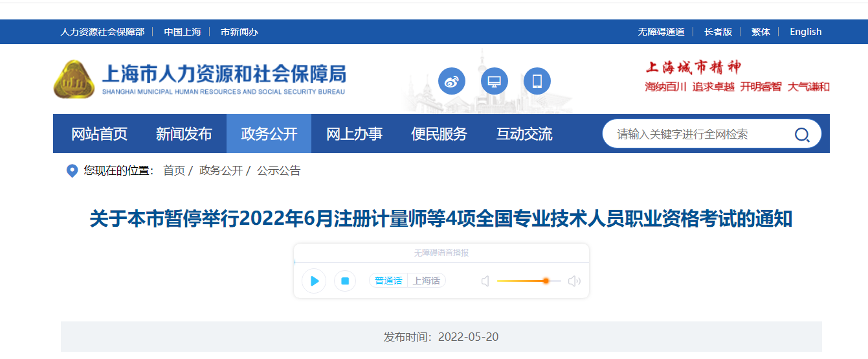
Task: Go to 网站首页 in navigation bar
Action: tap(99, 134)
